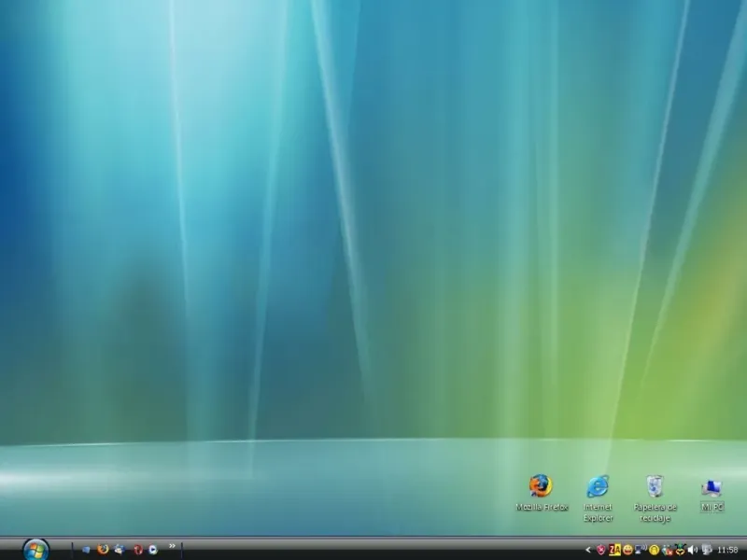The width and height of the screenshot is (747, 560).
Task: Click the 'Mi PC' label text
Action: pos(712,507)
